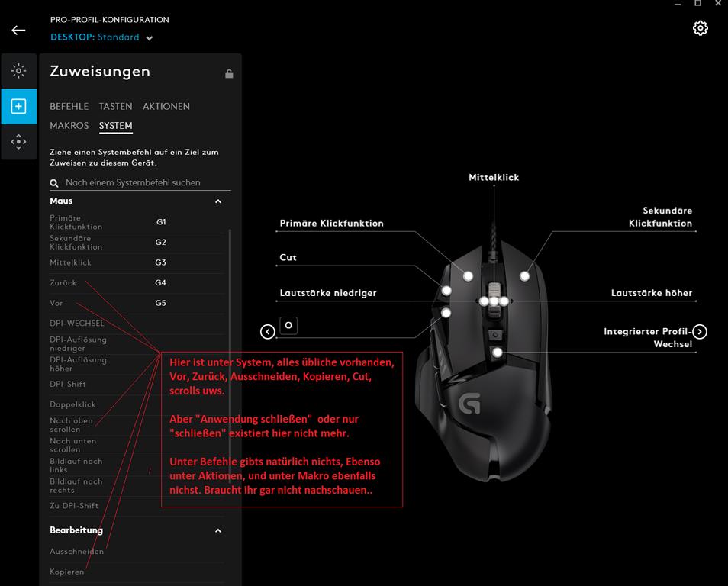Select the Vor G5 row
This screenshot has width=728, height=586.
click(137, 303)
